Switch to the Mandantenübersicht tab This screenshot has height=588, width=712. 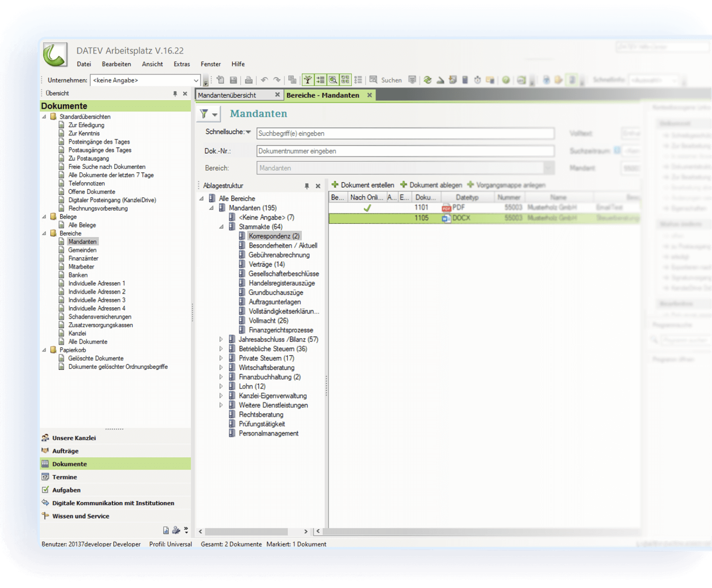227,95
